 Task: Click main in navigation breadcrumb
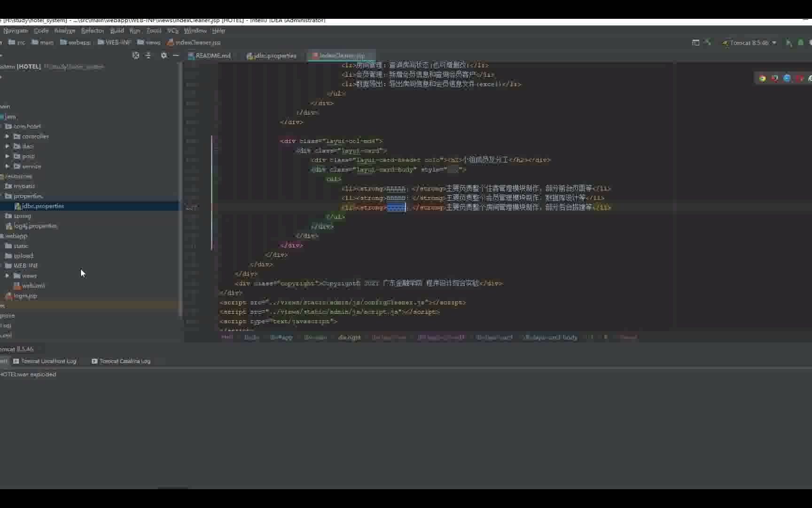[42, 42]
